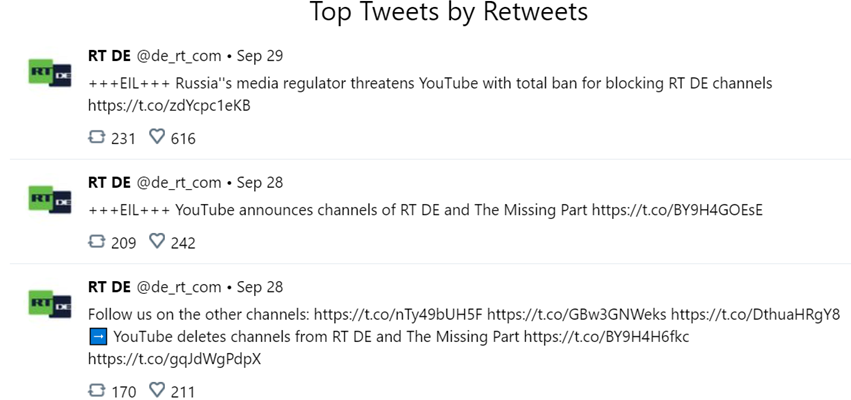Click the Top Tweets by Retweets heading

pyautogui.click(x=448, y=11)
